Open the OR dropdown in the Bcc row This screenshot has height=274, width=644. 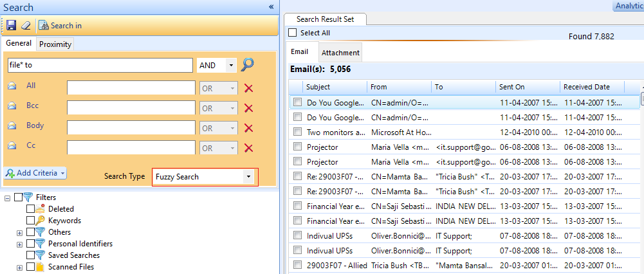click(x=219, y=109)
